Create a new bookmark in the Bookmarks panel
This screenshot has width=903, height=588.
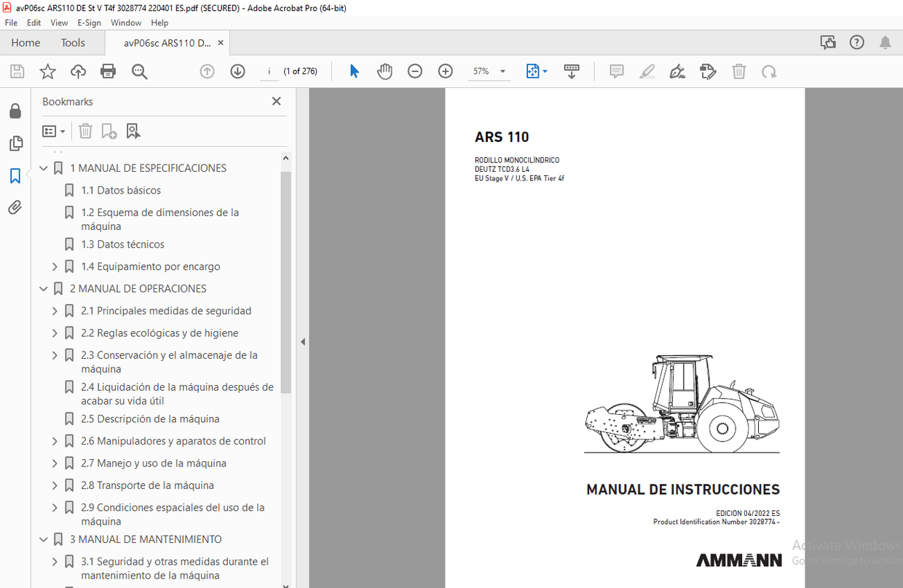click(109, 131)
